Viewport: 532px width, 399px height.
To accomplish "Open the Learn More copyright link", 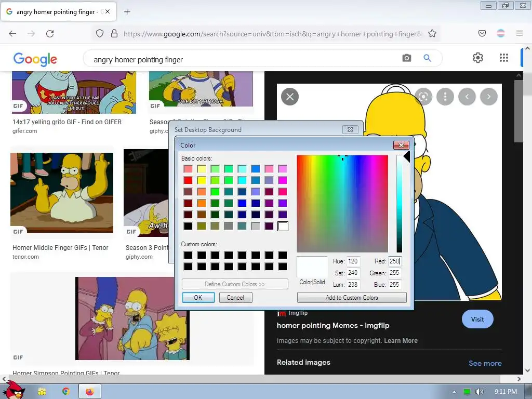I will click(401, 341).
